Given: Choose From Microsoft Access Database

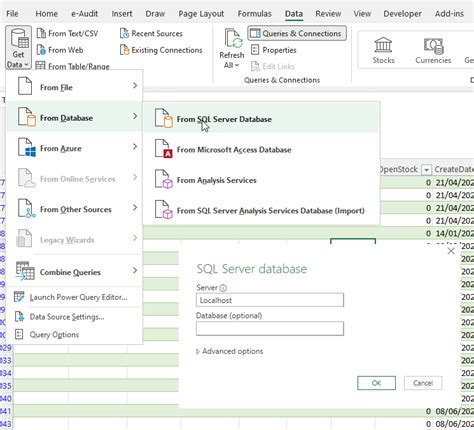Looking at the screenshot, I should (261, 149).
